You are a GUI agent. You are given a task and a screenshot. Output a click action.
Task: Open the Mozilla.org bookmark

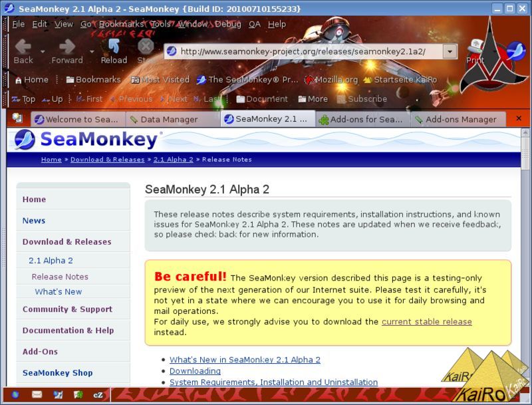(331, 80)
